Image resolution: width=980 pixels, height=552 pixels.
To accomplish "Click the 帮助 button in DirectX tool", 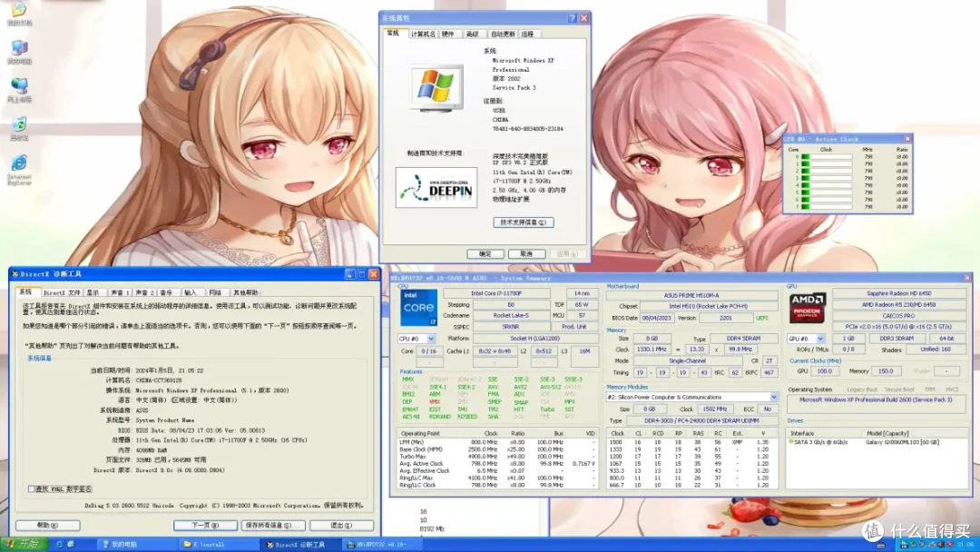I will (48, 525).
